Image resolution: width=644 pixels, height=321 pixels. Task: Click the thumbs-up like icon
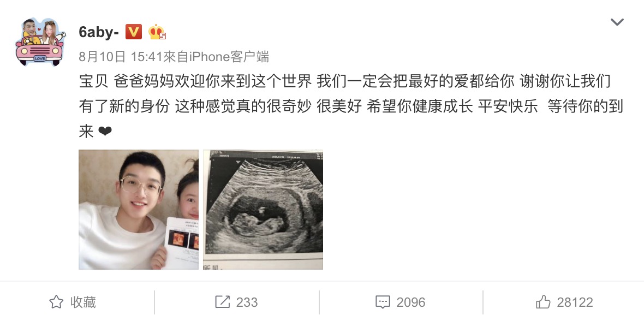click(x=544, y=302)
